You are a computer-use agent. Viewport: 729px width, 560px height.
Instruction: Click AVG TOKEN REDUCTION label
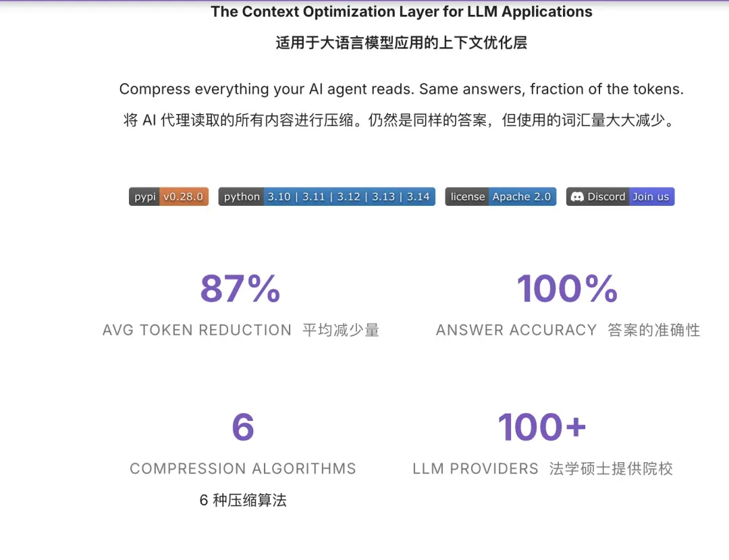197,330
